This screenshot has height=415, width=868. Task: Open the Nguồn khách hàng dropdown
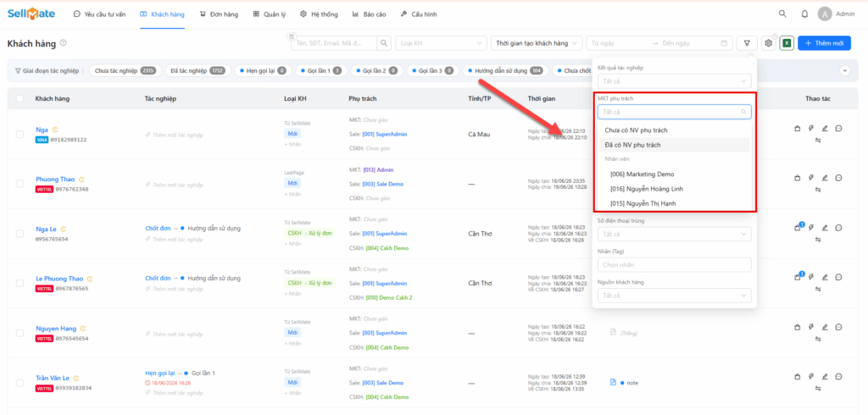pos(674,296)
